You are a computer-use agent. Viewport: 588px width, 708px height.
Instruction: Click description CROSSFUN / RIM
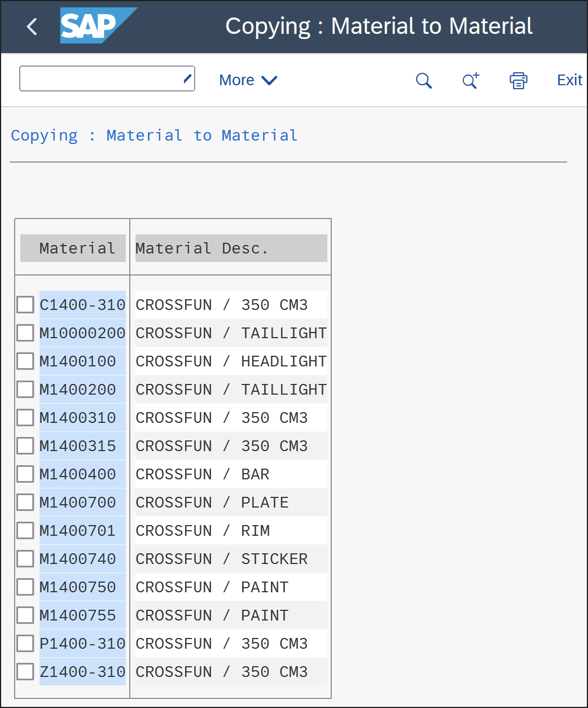[231, 531]
